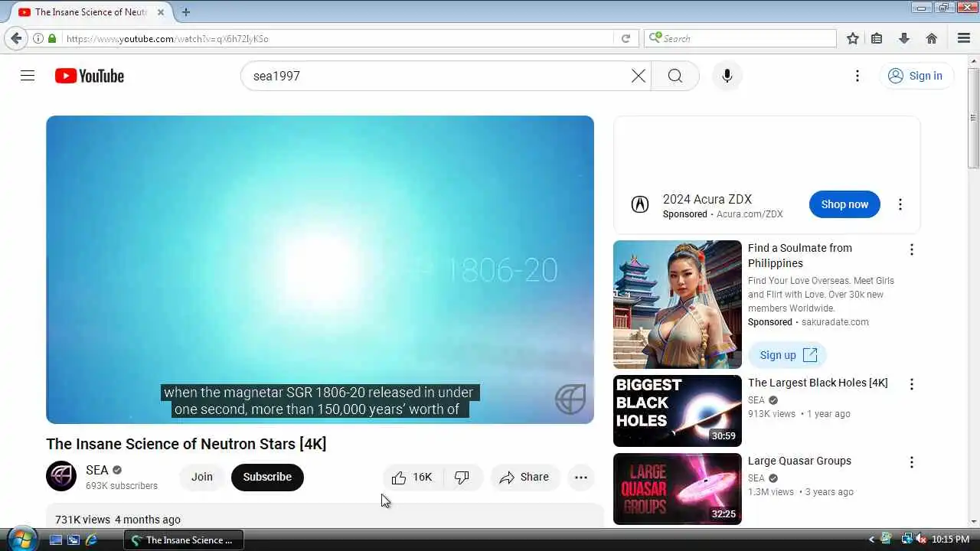980x551 pixels.
Task: Open the SEA channel avatar
Action: (x=61, y=476)
